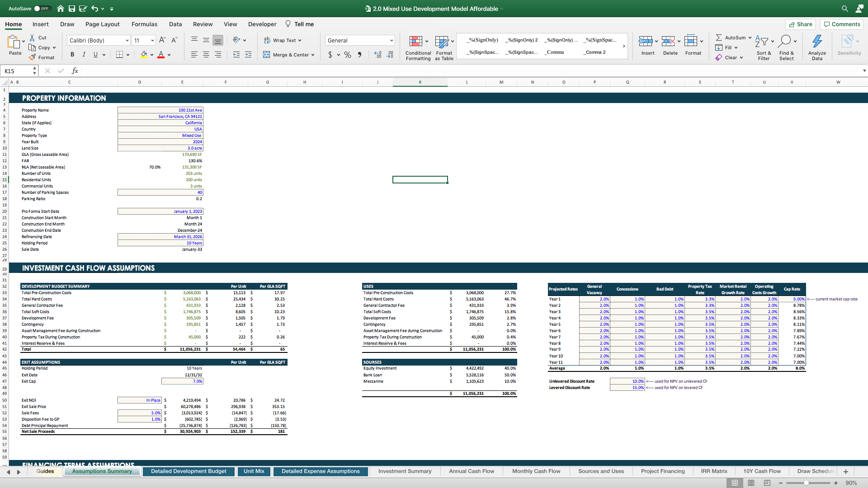Decrease font size with smaller A icon
868x488 pixels.
175,40
